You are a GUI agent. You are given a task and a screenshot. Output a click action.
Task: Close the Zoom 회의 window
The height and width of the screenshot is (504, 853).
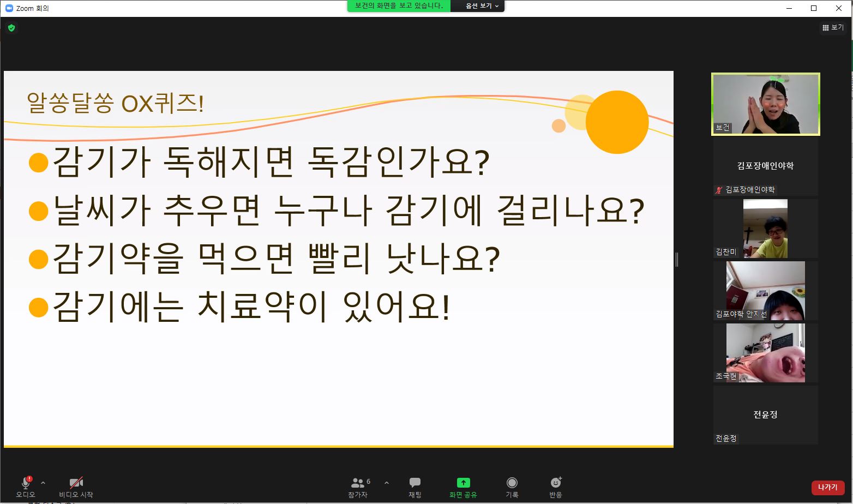[x=839, y=8]
